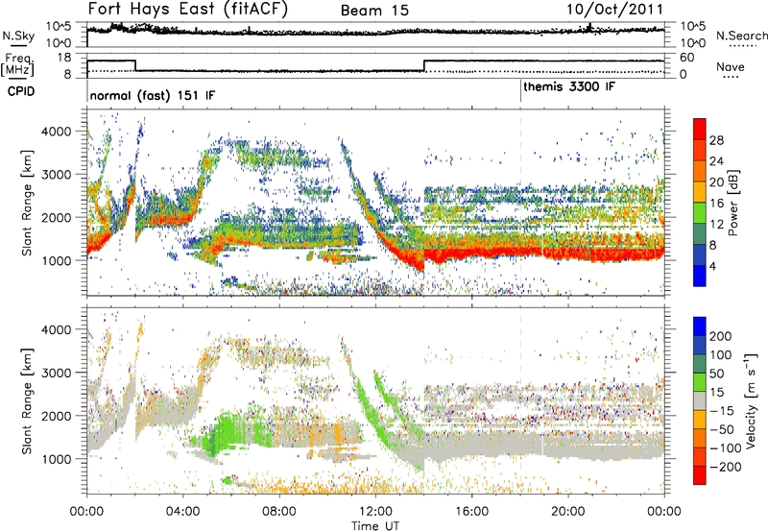Screen dimensions: 768x532
Task: Click the 'Nave' legend label
Action: [x=731, y=67]
